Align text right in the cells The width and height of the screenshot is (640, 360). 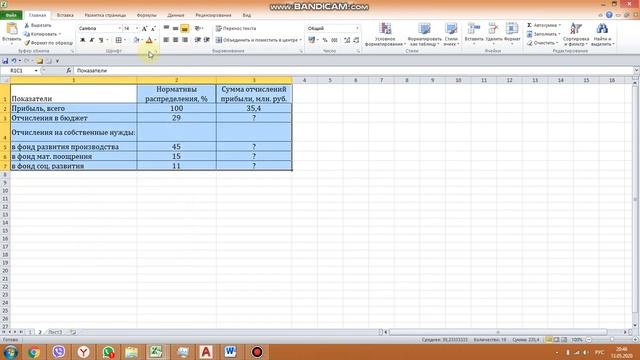coord(184,40)
